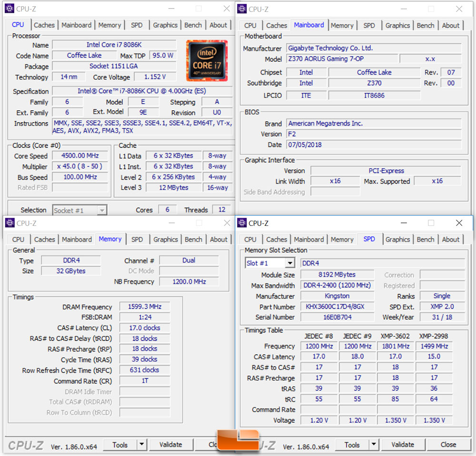Click CPU-Z app icon in CPU window title bar
This screenshot has height=456, width=476.
(x=10, y=9)
